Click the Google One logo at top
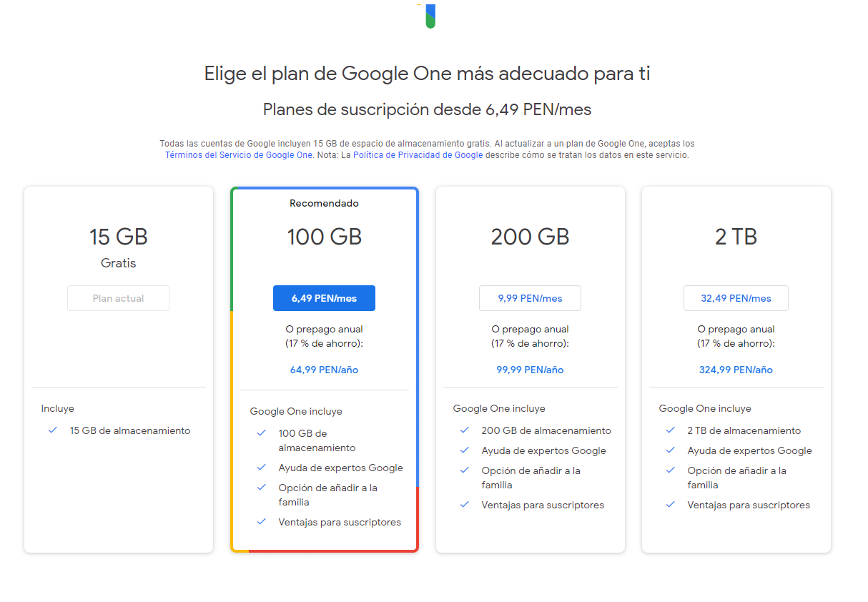This screenshot has height=602, width=868. [x=430, y=14]
